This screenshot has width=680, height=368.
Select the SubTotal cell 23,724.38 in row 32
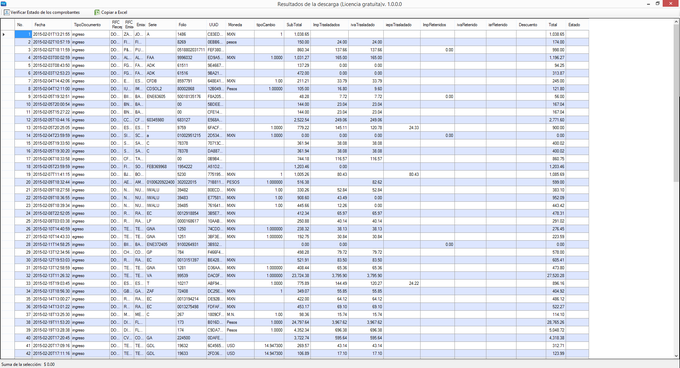297,276
